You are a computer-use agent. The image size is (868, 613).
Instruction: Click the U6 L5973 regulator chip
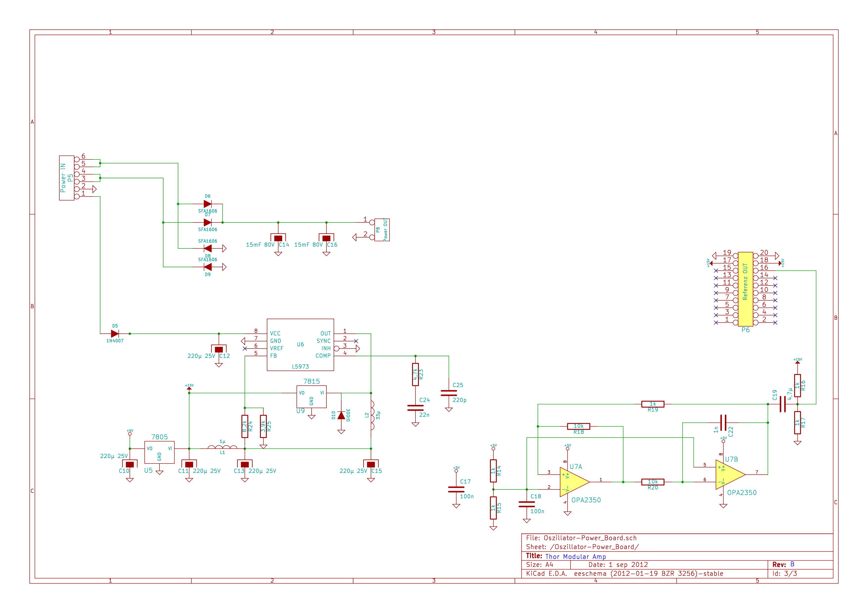coord(300,345)
